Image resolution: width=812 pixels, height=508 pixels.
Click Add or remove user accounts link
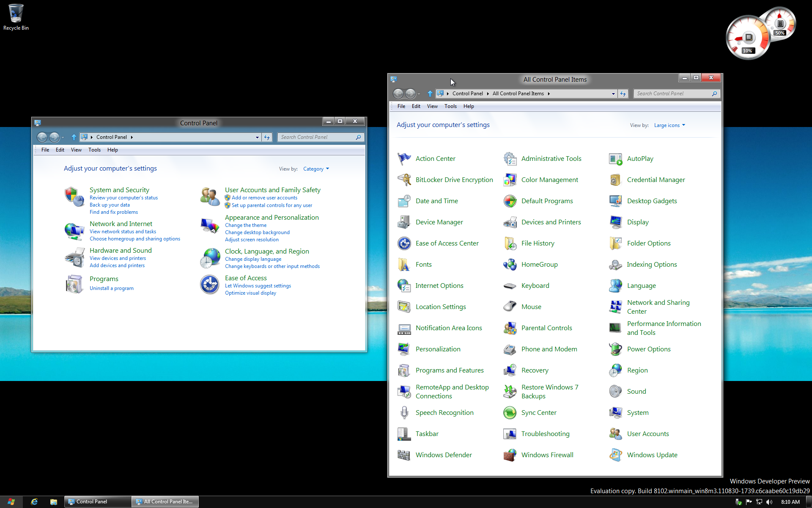[264, 198]
